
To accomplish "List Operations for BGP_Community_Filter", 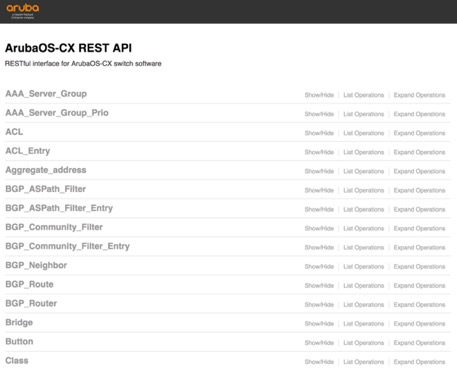I will click(363, 228).
